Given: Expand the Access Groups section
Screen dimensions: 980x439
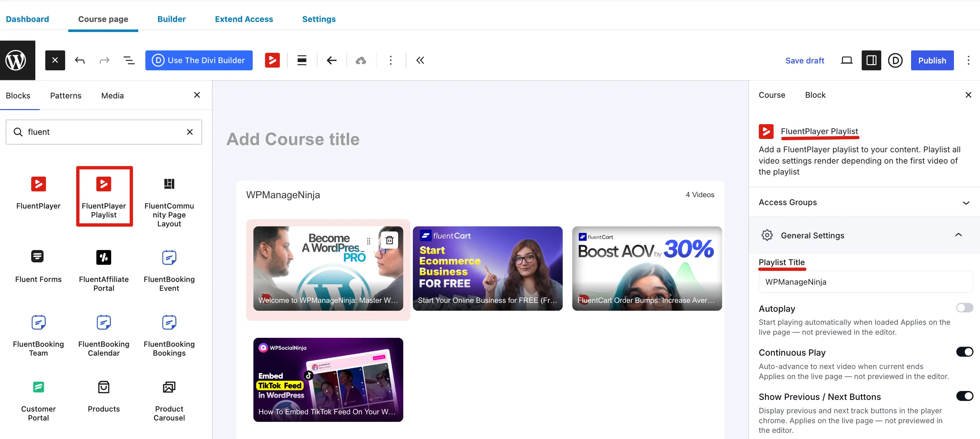Looking at the screenshot, I should tap(864, 202).
